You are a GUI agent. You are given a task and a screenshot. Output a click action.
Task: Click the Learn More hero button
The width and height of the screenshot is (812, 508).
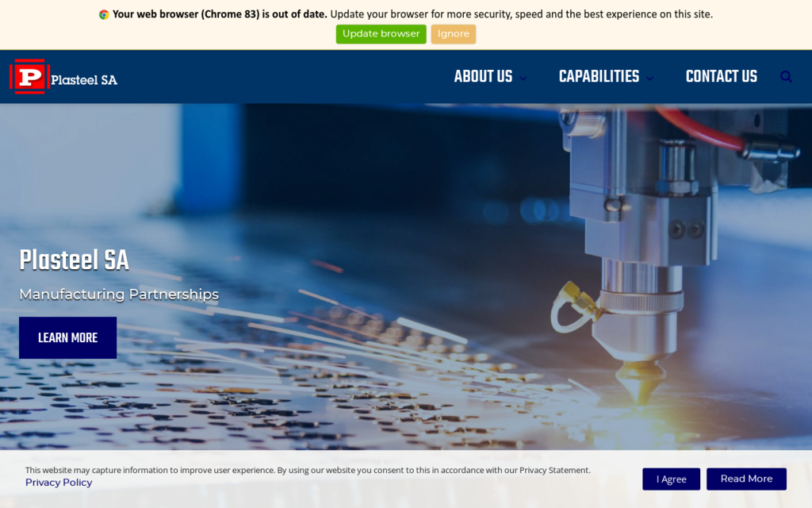tap(67, 338)
